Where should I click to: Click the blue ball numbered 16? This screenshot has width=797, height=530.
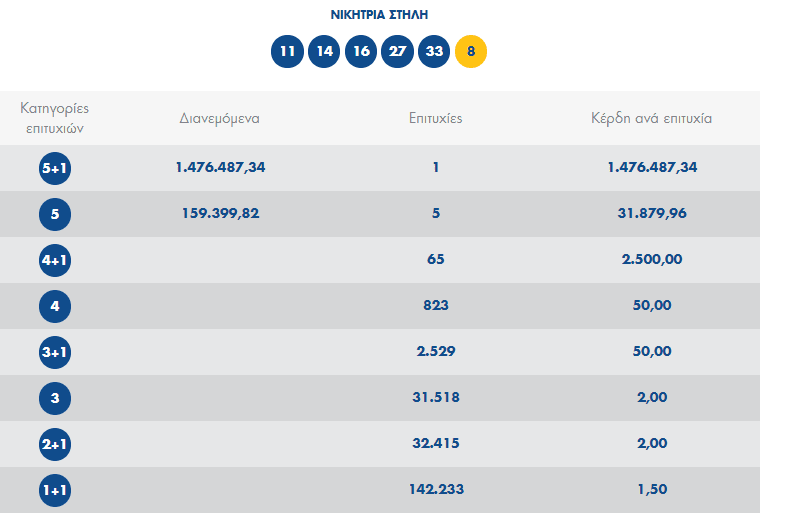361,51
